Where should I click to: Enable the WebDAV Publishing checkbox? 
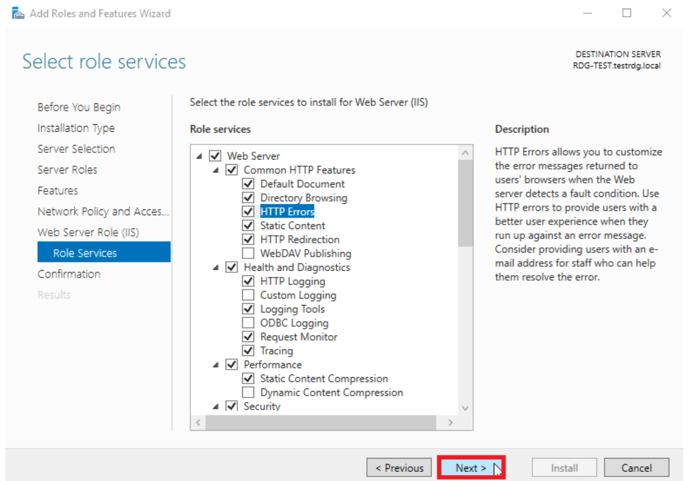(x=248, y=253)
